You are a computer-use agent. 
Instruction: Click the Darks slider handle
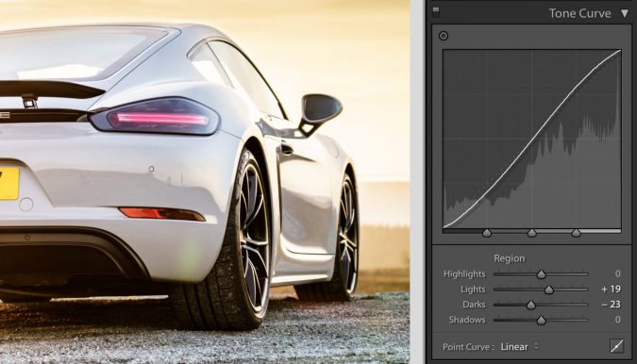point(531,305)
